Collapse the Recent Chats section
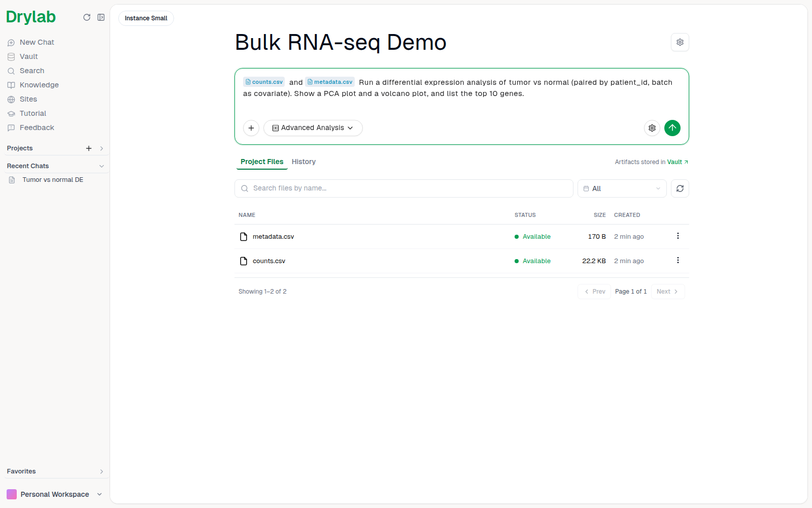This screenshot has width=812, height=508. 101,166
